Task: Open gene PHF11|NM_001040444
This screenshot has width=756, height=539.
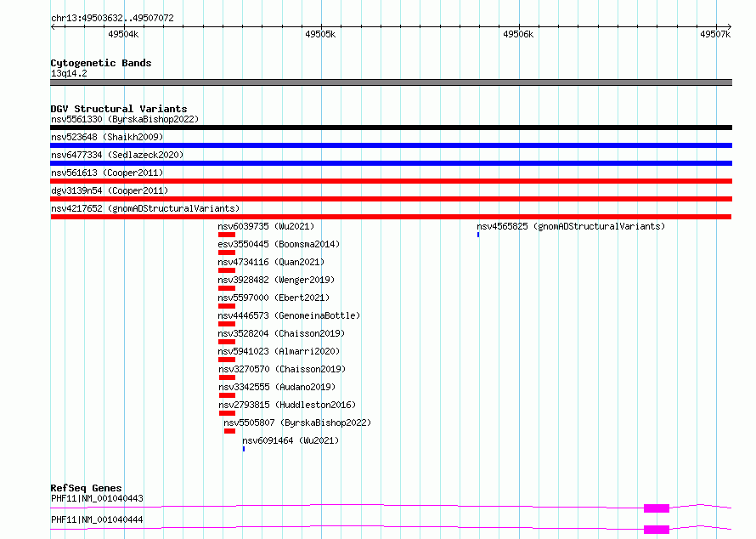Action: tap(97, 519)
